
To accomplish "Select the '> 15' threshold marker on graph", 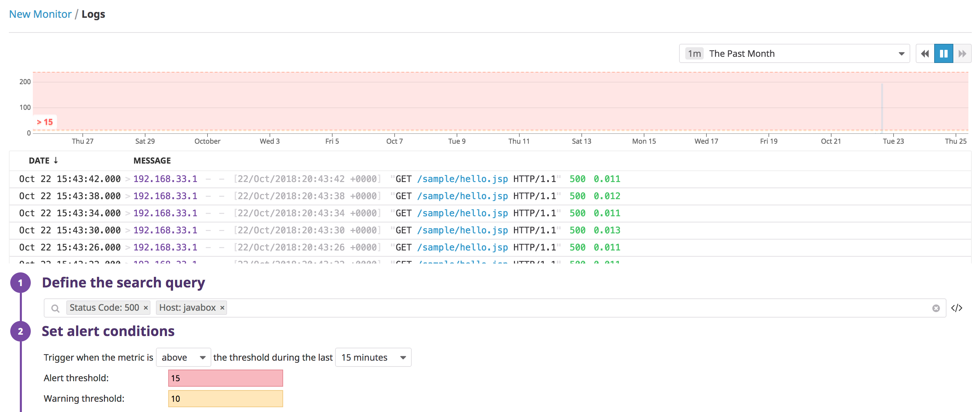I will point(44,122).
